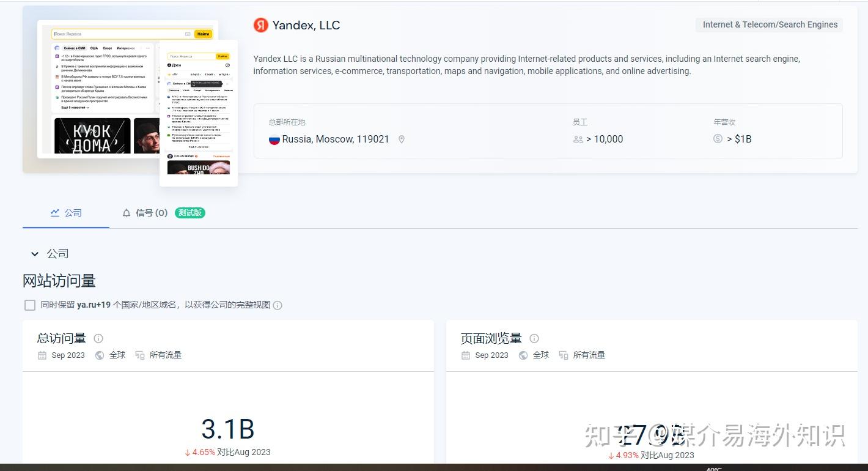Click the globe icon beside 全球
Viewport: 868px width, 471px height.
click(x=99, y=355)
